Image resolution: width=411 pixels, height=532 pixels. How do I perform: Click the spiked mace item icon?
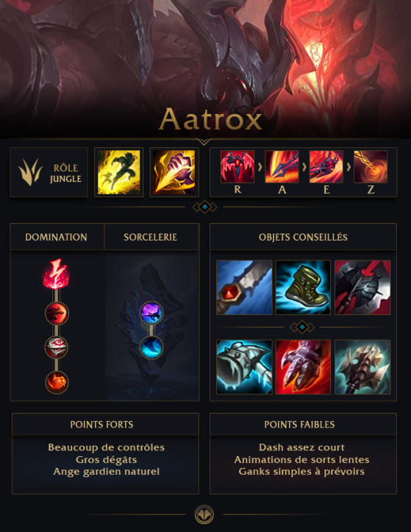tap(362, 367)
